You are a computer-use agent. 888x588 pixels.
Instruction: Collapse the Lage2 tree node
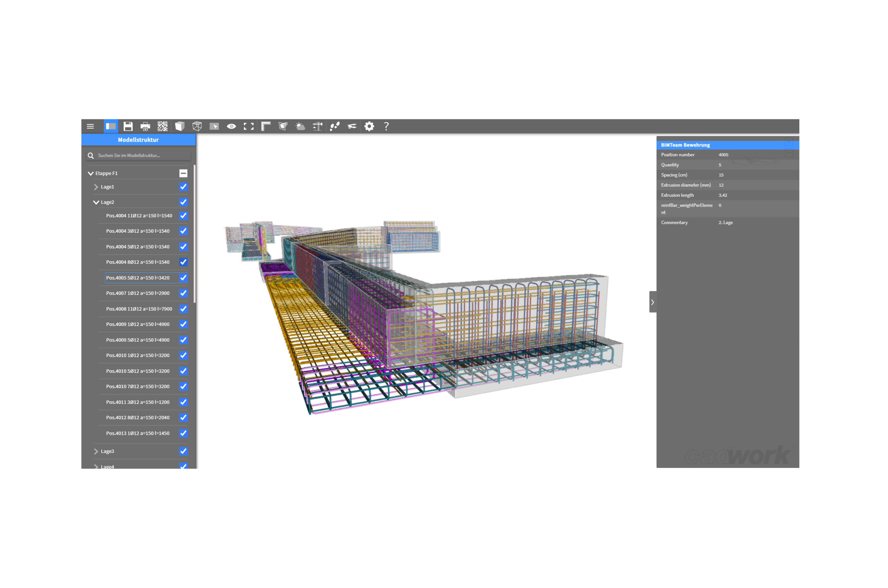click(96, 202)
